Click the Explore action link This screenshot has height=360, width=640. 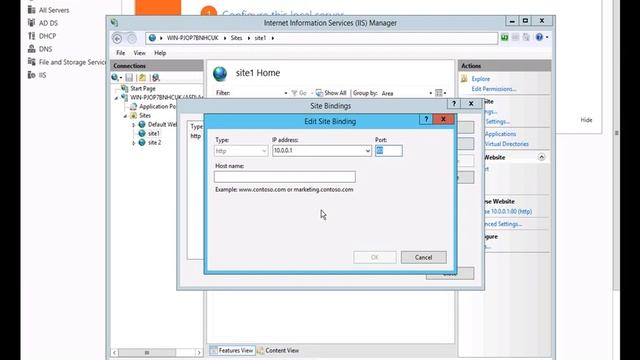click(480, 79)
